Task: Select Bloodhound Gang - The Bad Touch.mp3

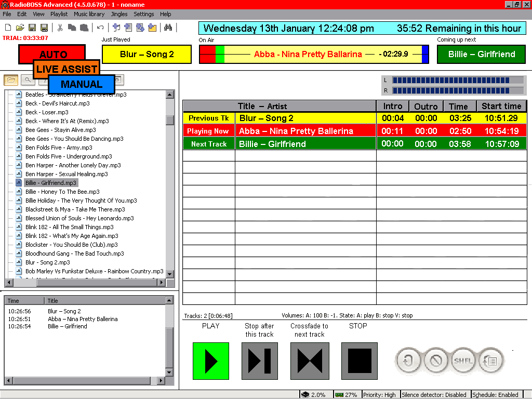Action: 75,254
